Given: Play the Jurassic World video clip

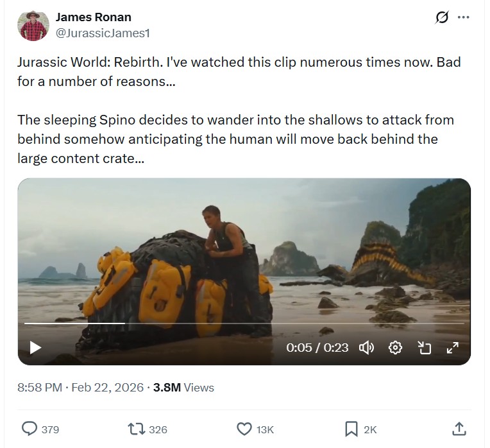Looking at the screenshot, I should (x=35, y=347).
